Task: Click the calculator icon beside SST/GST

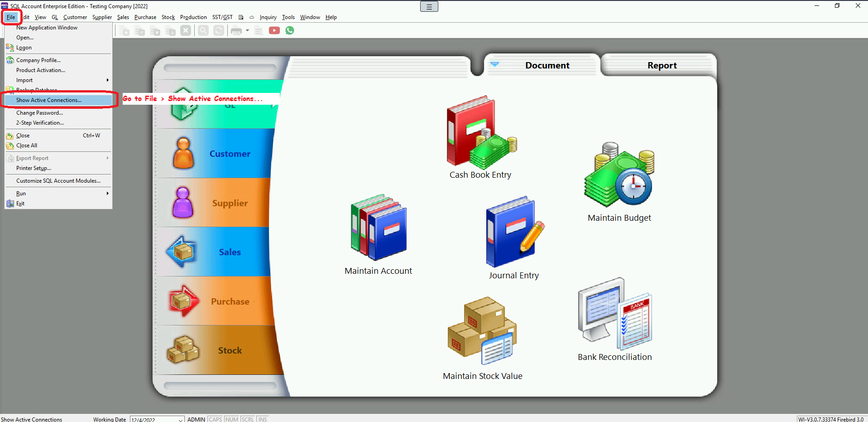Action: click(x=241, y=17)
